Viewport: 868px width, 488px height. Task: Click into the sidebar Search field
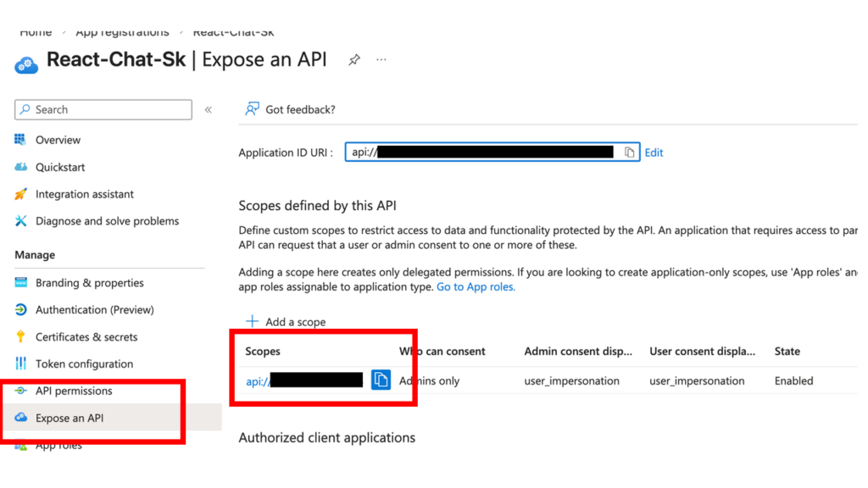click(110, 110)
